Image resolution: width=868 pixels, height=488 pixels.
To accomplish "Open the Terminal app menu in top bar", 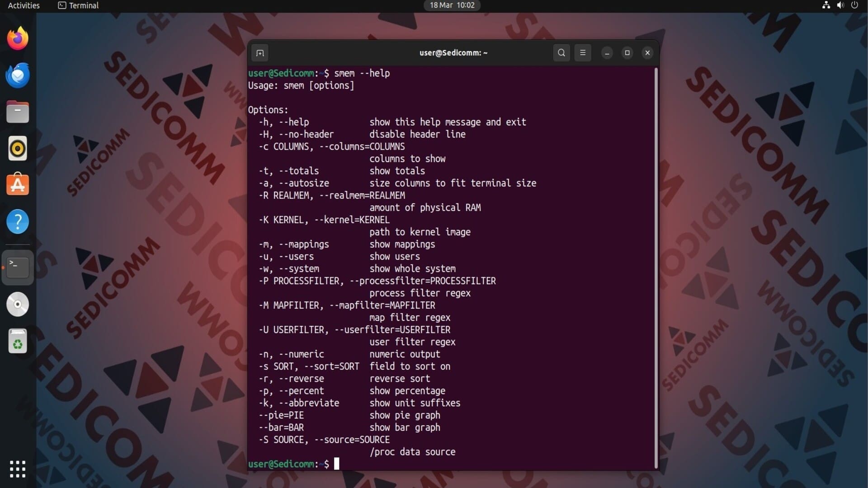I will (x=78, y=5).
